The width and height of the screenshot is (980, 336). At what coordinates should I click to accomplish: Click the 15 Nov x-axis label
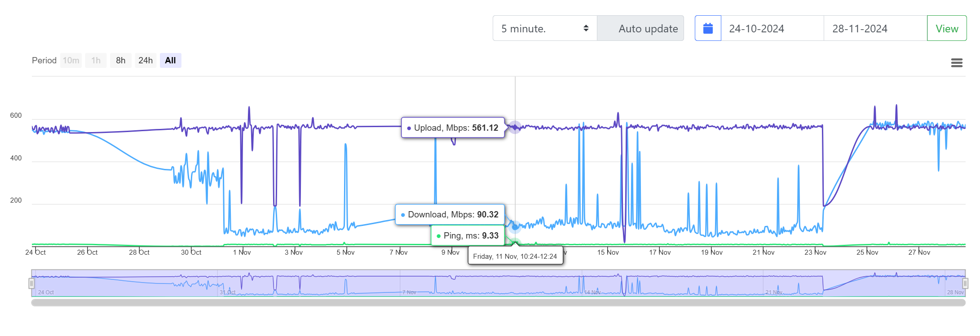[608, 252]
